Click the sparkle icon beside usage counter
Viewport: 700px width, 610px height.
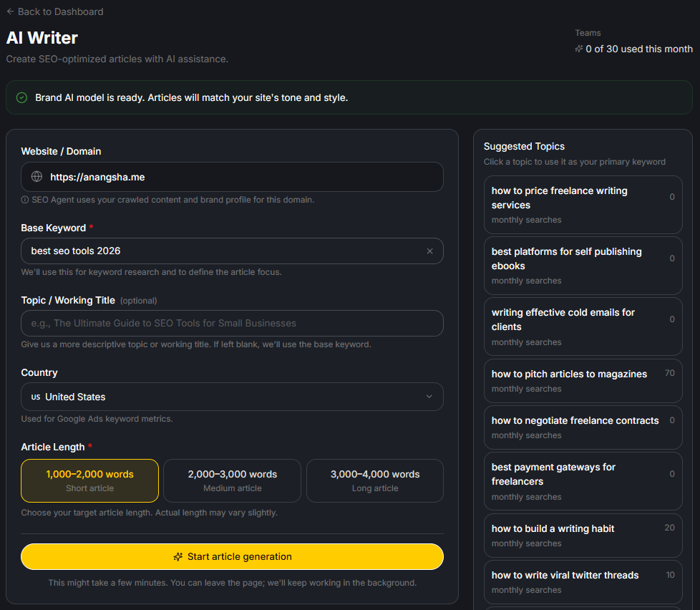579,49
